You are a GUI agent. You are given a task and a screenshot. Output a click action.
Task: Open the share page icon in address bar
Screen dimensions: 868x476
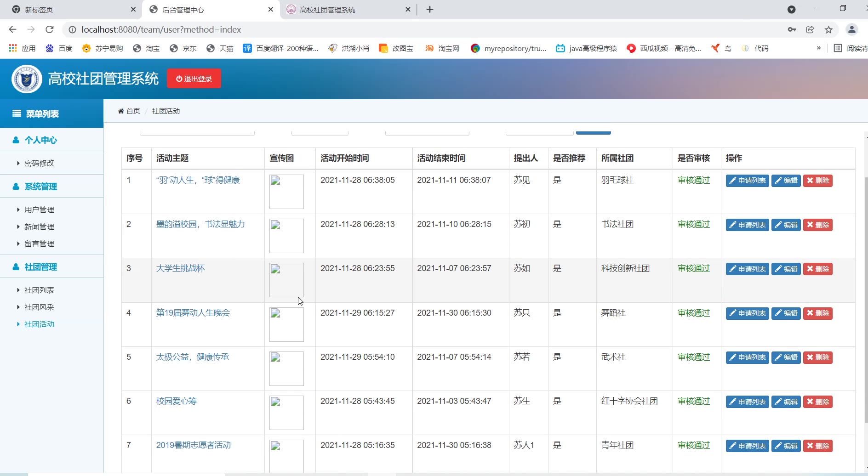click(x=810, y=29)
